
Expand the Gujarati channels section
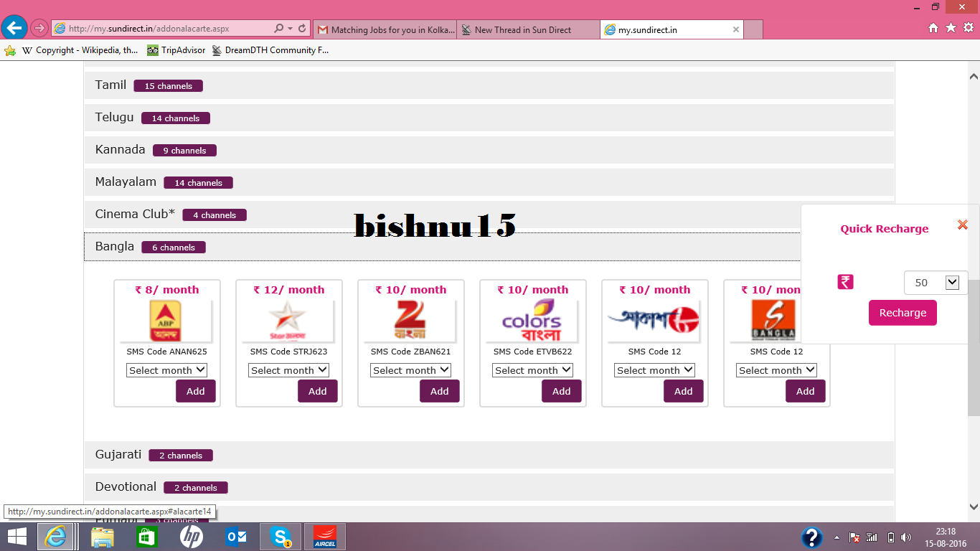coord(489,455)
